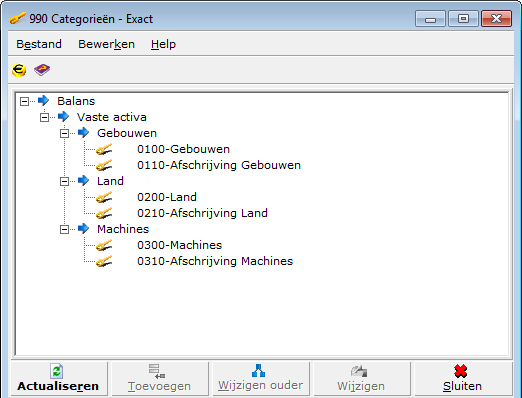Select 0310-Afschrijving Machines account row
The width and height of the screenshot is (522, 398).
[215, 261]
